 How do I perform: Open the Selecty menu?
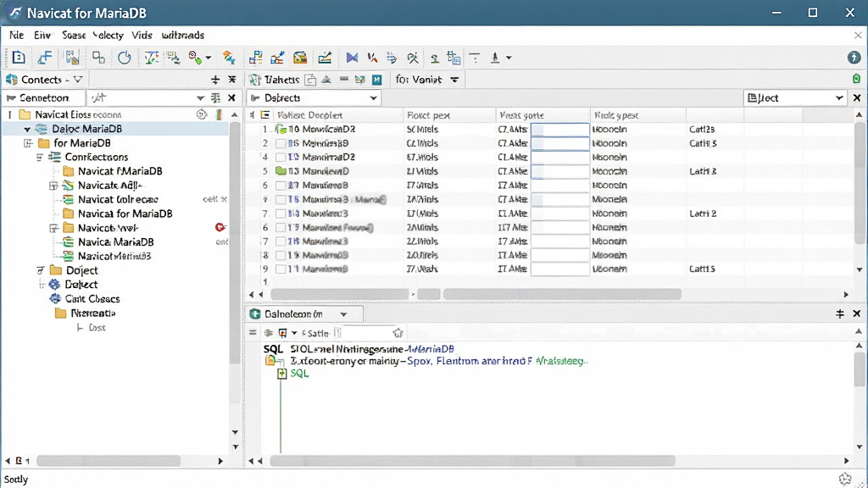(x=108, y=35)
